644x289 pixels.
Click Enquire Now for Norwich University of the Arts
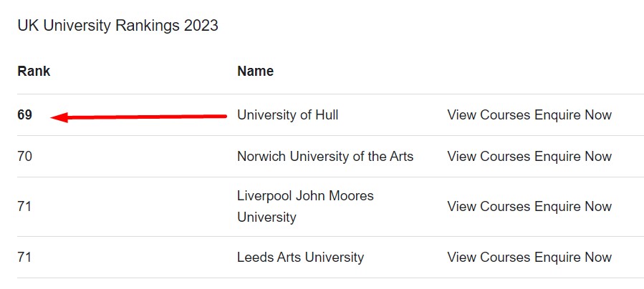[573, 156]
